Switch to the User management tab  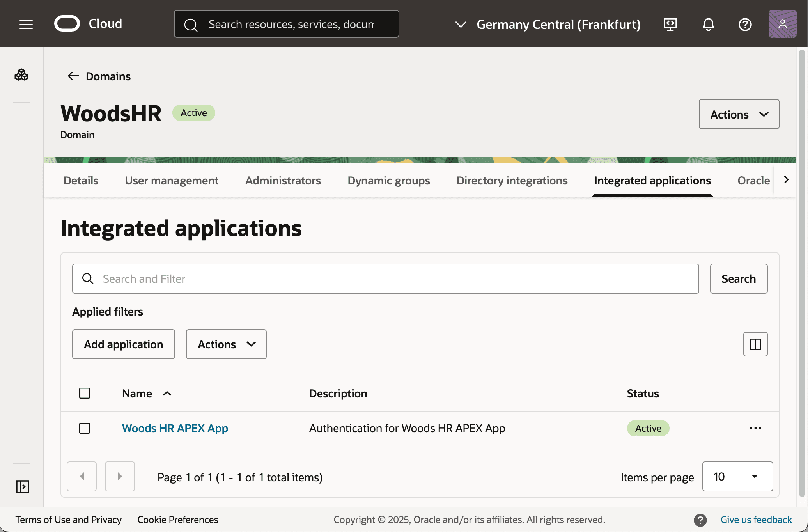[172, 181]
